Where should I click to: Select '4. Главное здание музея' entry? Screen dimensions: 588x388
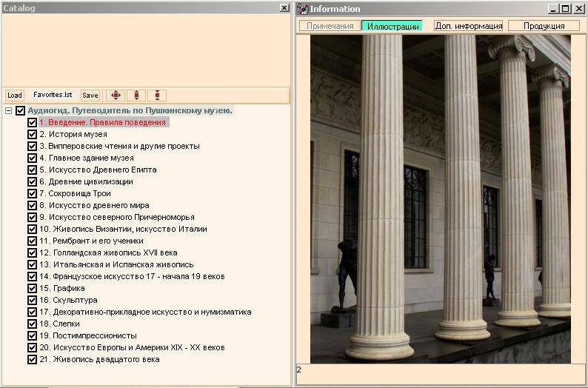[x=87, y=158]
